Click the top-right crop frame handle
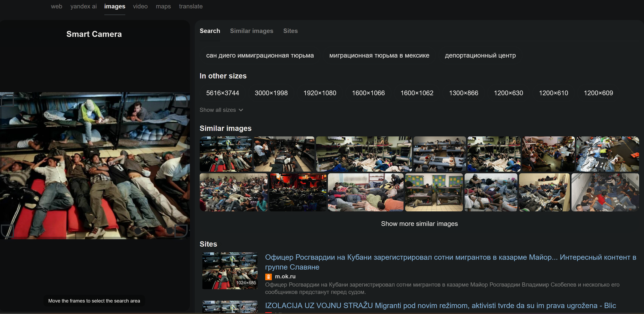Viewport: 644px width, 314px height. point(181,100)
